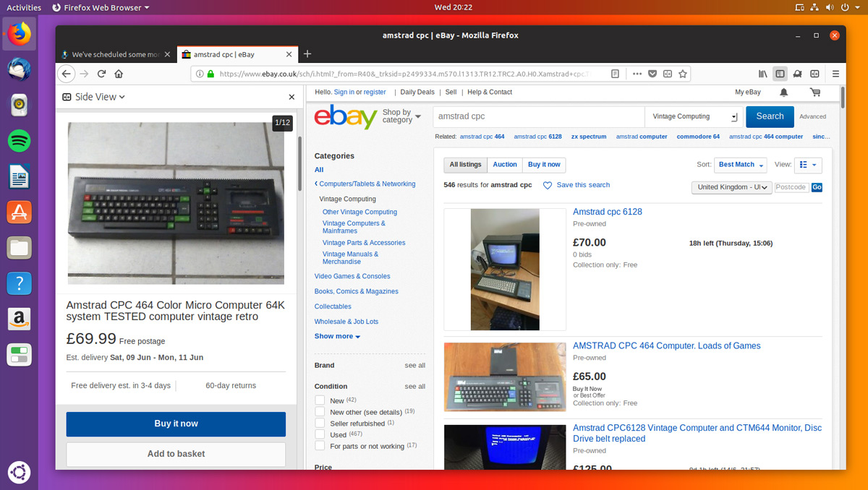Open LibreOffice Writer in the dock
This screenshot has width=868, height=490.
[19, 176]
